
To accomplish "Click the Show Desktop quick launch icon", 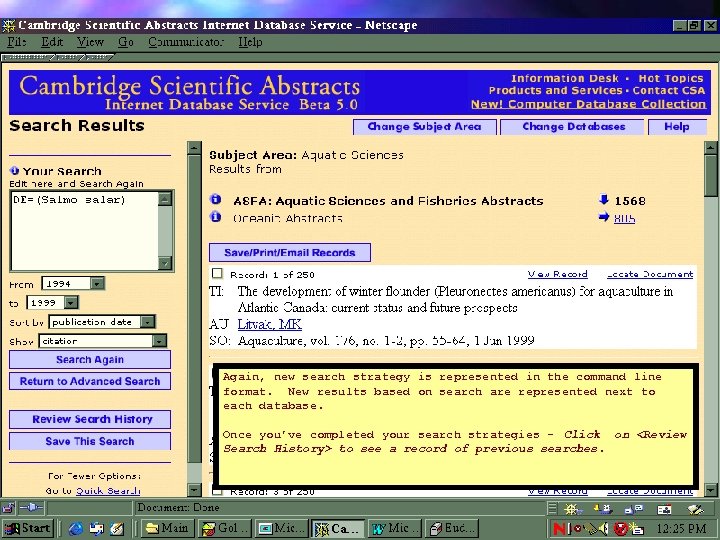I will (117, 529).
